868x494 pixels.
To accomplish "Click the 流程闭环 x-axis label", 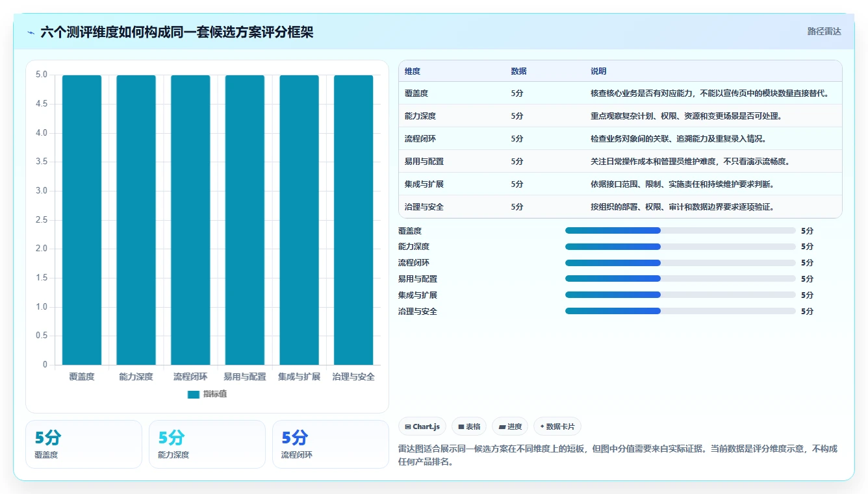I will pos(190,377).
